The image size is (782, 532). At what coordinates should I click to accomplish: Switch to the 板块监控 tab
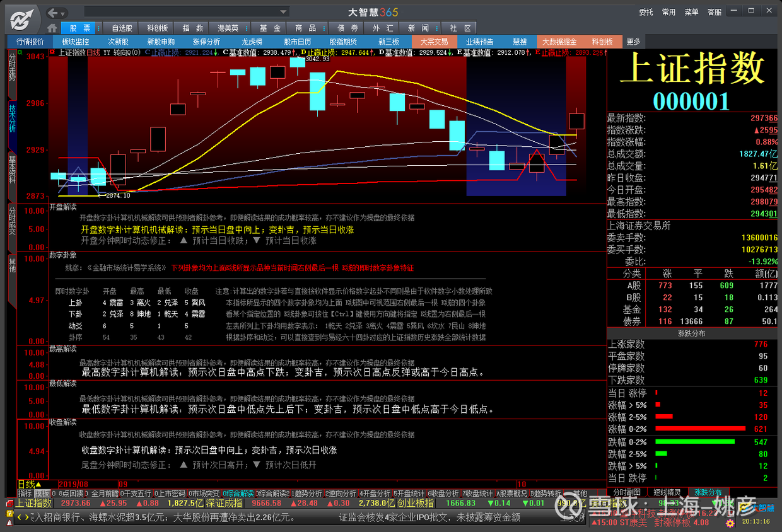point(75,42)
